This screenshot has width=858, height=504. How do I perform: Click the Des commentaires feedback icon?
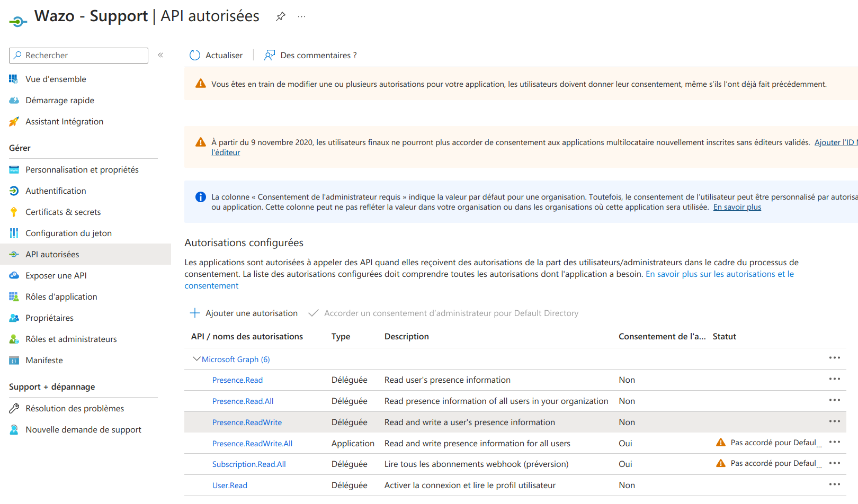270,55
